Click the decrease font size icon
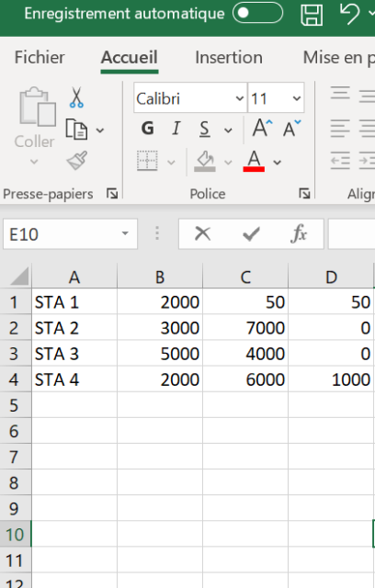Viewport: 375px width, 588px height. [292, 129]
